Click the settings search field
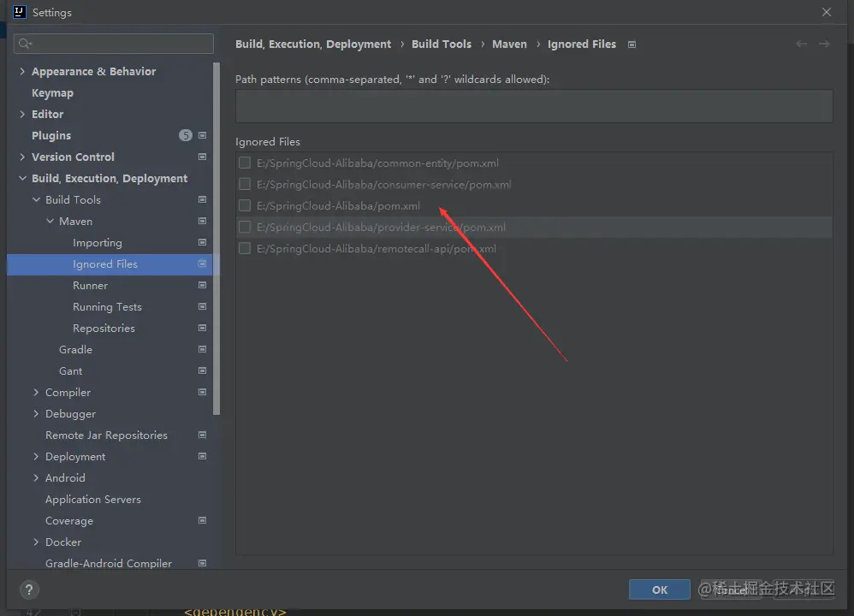 click(114, 44)
